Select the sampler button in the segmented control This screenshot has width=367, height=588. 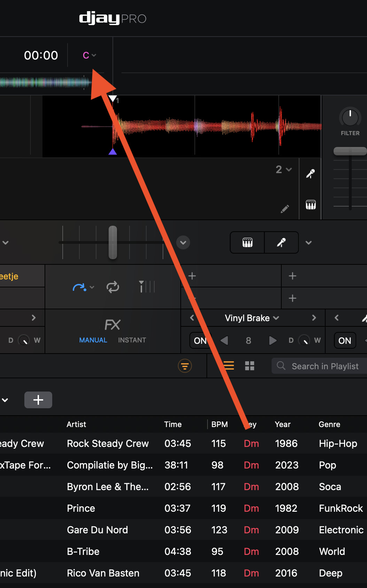click(247, 242)
